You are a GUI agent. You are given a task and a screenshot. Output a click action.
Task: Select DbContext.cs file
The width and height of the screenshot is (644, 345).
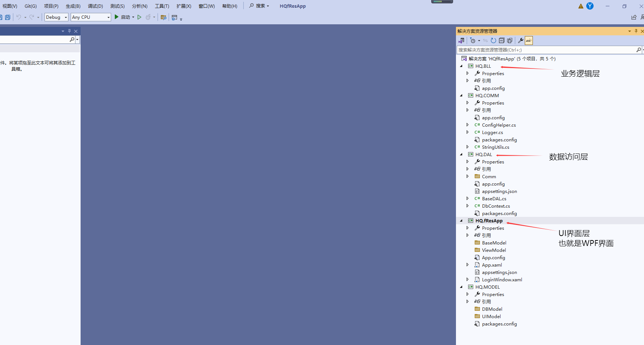tap(496, 206)
